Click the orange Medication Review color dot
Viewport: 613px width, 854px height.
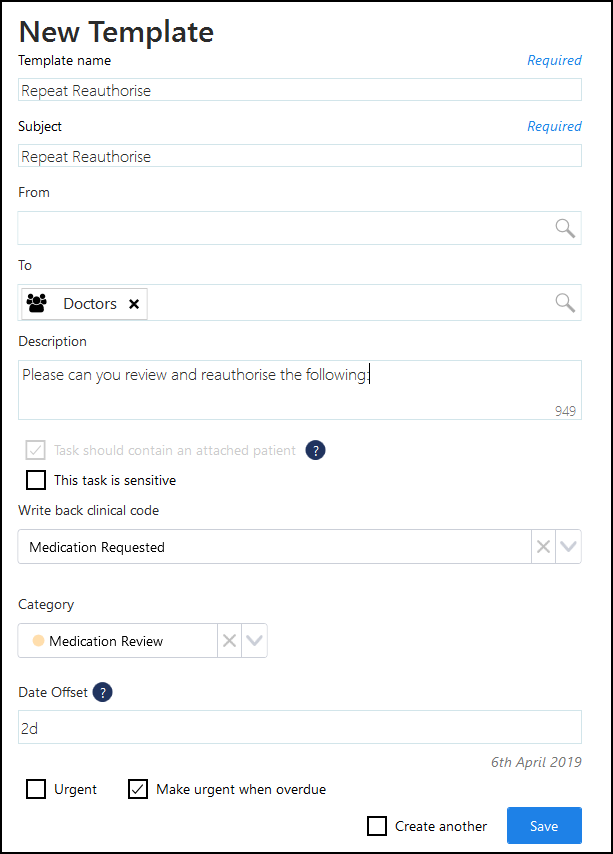click(38, 640)
